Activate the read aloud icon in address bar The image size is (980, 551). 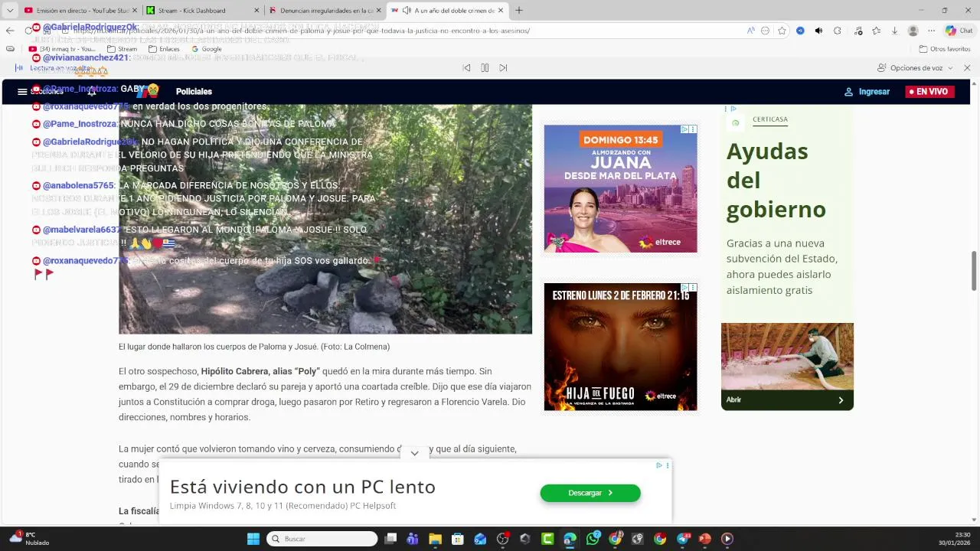751,31
